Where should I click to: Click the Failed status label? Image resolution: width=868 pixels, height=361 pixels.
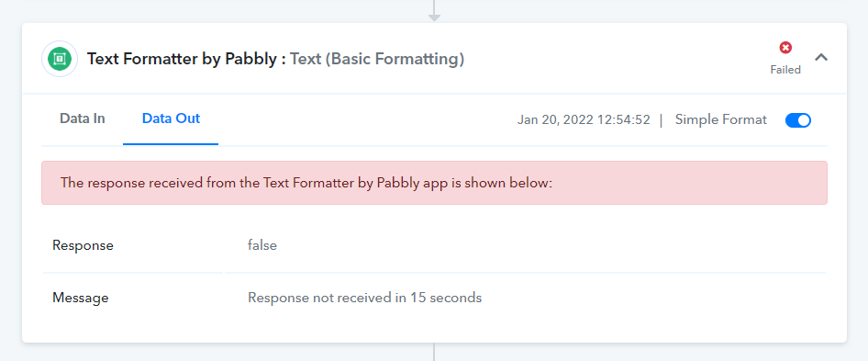[785, 70]
